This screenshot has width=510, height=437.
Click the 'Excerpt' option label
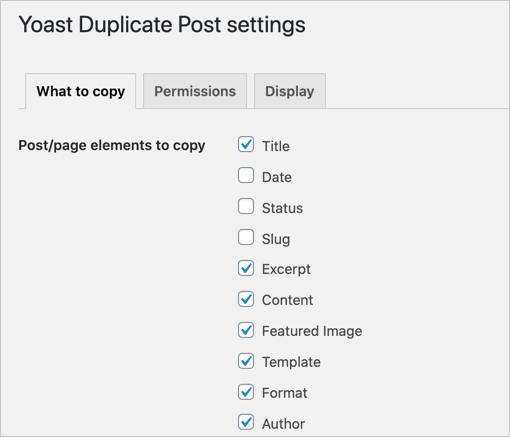coord(286,269)
